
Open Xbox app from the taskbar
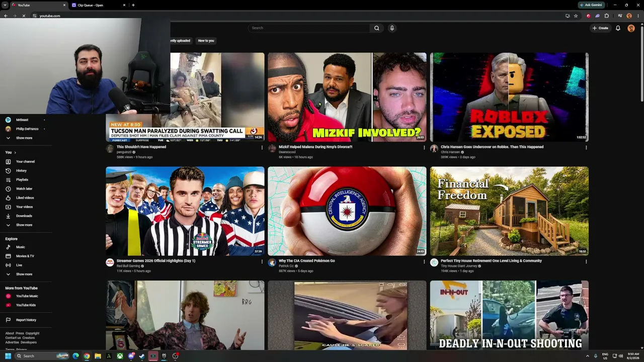click(120, 356)
